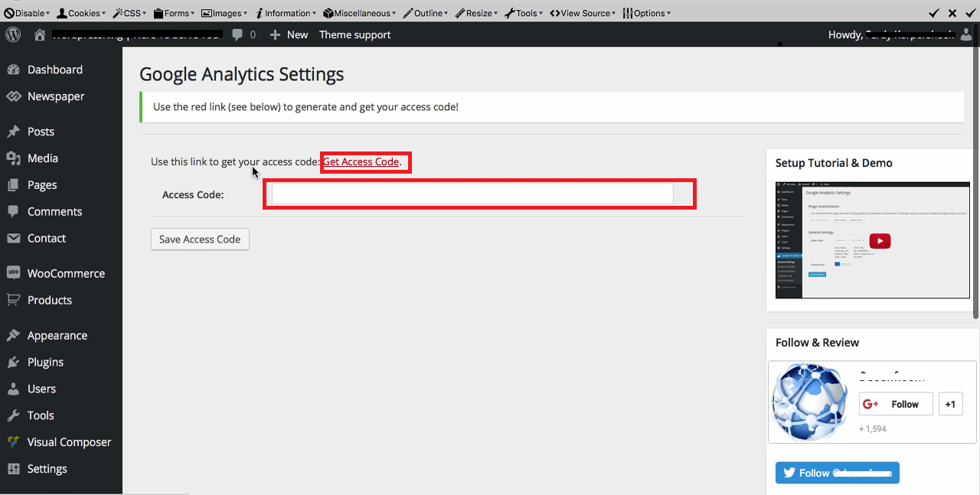The width and height of the screenshot is (980, 495).
Task: Expand the Miscellaneous dropdown menu
Action: click(360, 13)
